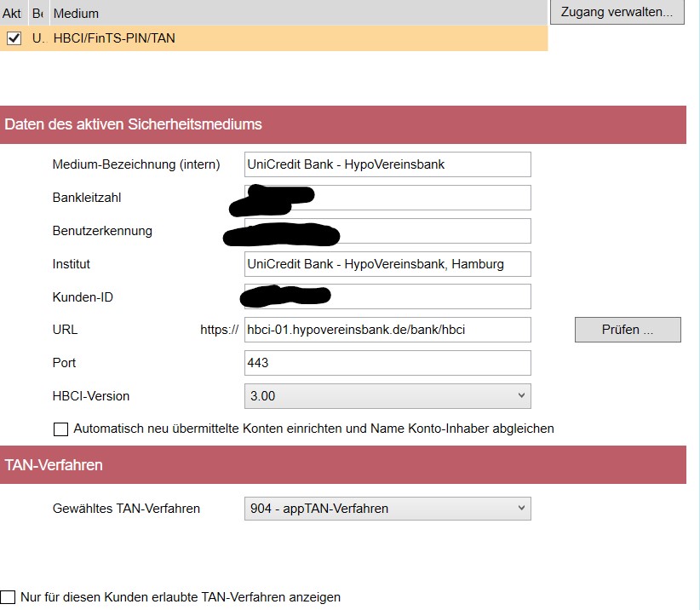The height and width of the screenshot is (610, 700).
Task: Click the Bankleitzahl label
Action: tap(87, 198)
